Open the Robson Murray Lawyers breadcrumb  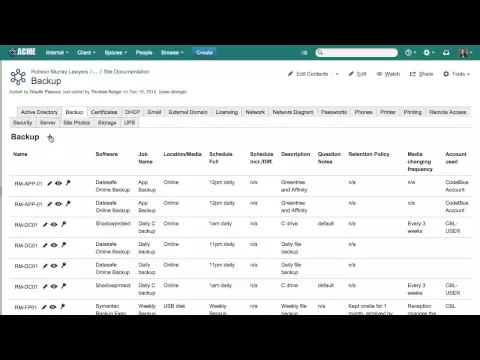click(x=60, y=72)
